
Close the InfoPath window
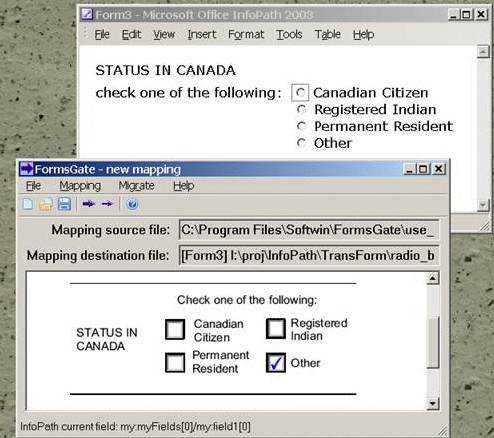click(x=481, y=14)
